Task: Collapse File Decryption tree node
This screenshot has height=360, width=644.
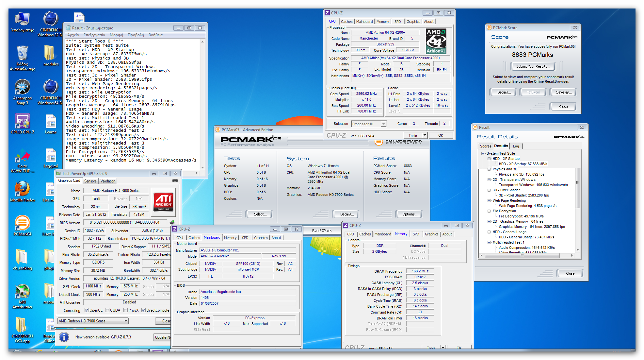Action: (x=489, y=211)
